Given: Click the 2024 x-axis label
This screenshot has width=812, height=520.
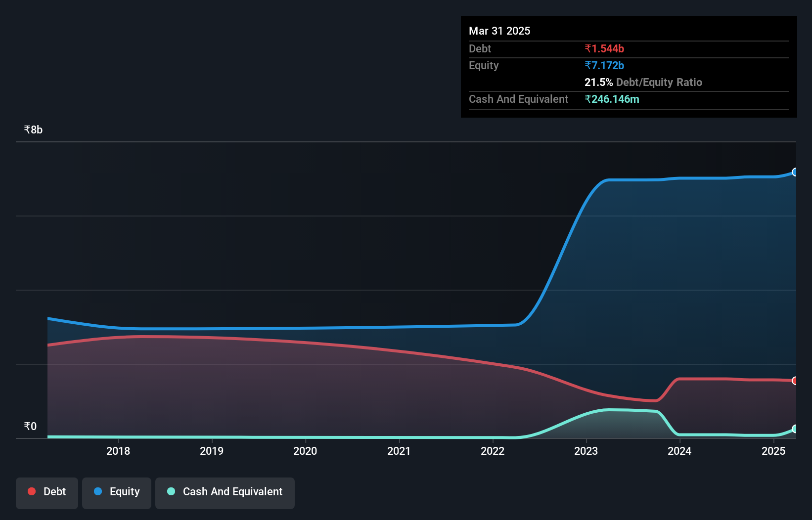Looking at the screenshot, I should 679,451.
